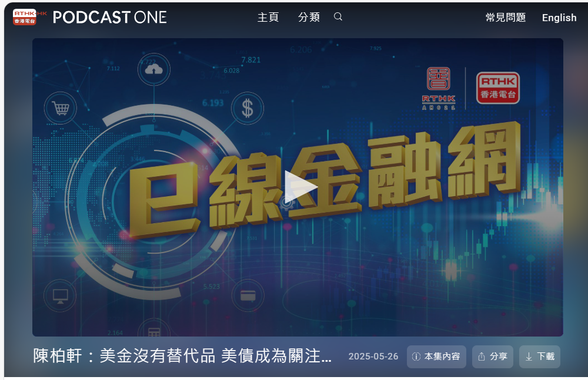This screenshot has height=380, width=588.
Task: Switch language to English
Action: pyautogui.click(x=559, y=18)
